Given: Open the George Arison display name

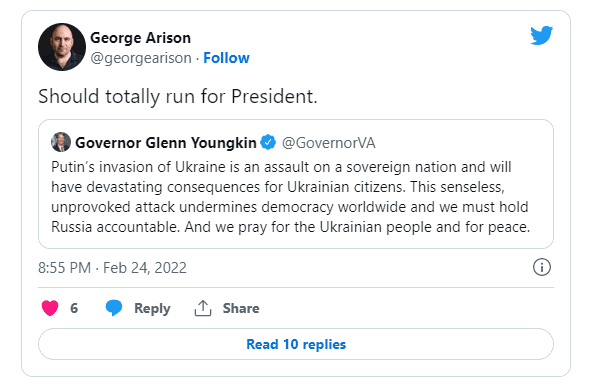Looking at the screenshot, I should (140, 38).
